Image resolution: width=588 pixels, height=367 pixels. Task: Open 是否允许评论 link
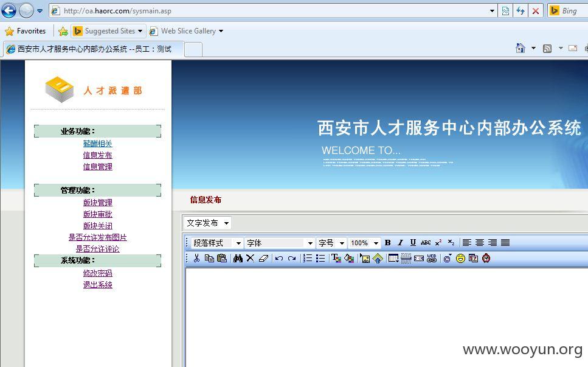pyautogui.click(x=97, y=248)
